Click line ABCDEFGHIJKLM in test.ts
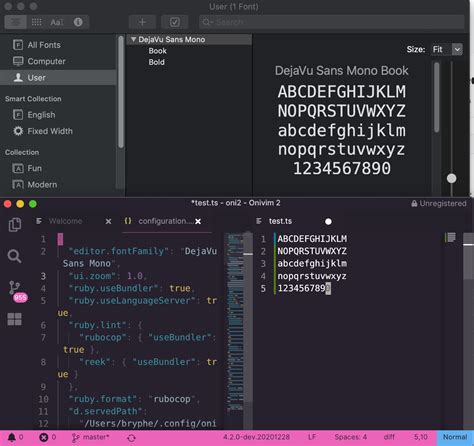The width and height of the screenshot is (474, 446). point(312,239)
